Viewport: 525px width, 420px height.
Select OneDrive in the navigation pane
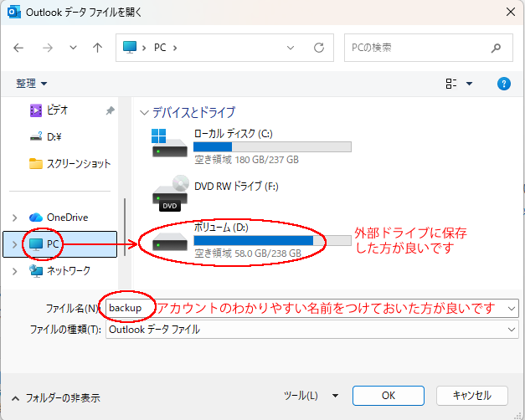point(59,218)
